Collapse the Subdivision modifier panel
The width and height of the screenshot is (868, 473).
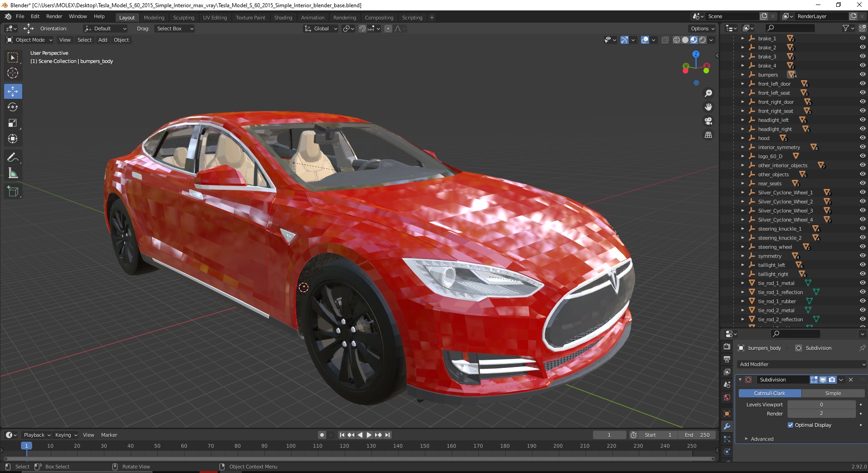[x=740, y=380]
